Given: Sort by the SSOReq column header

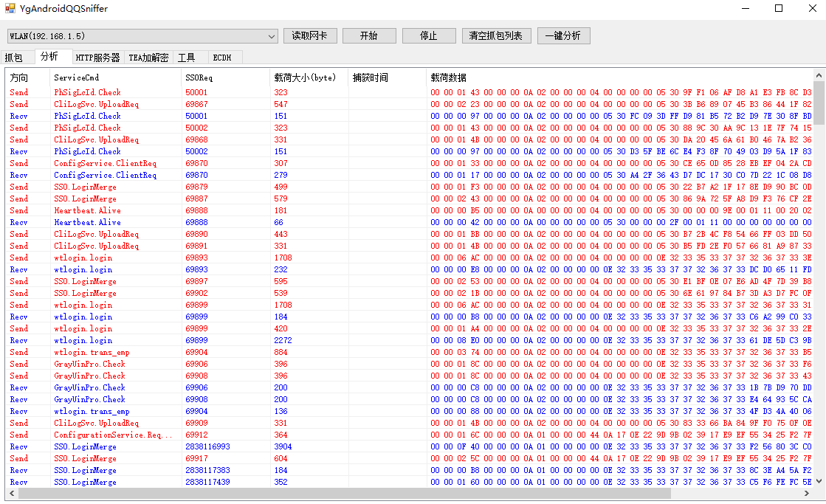Looking at the screenshot, I should click(x=225, y=77).
